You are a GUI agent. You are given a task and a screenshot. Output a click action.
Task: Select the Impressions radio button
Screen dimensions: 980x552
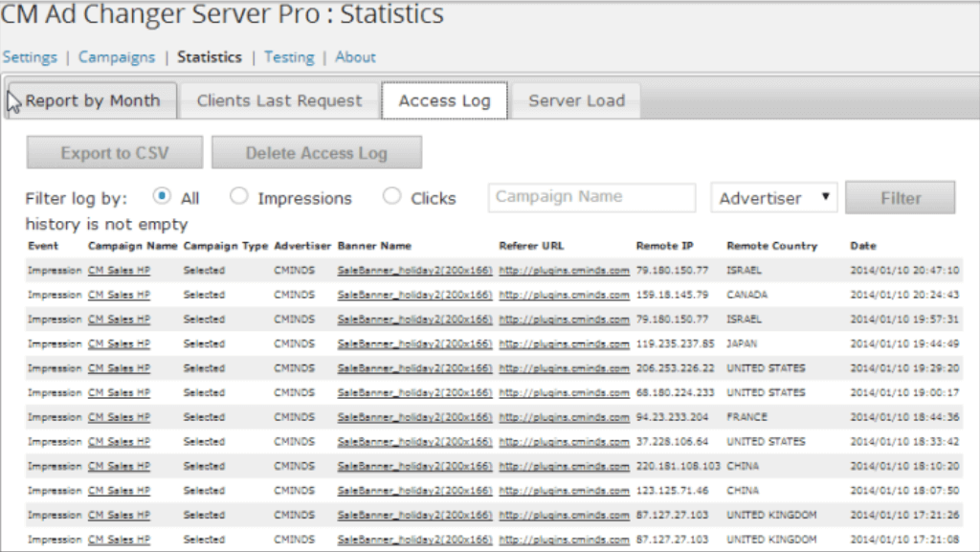(239, 196)
